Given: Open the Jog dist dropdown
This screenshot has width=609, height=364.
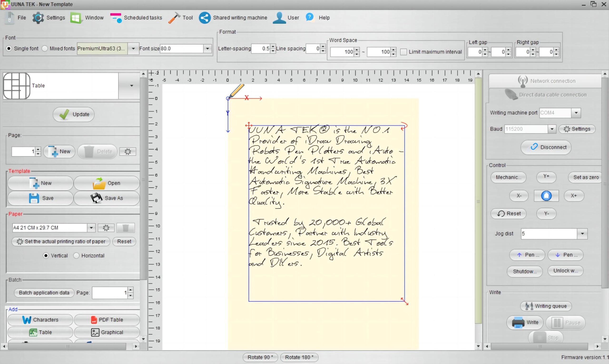Looking at the screenshot, I should pos(582,234).
